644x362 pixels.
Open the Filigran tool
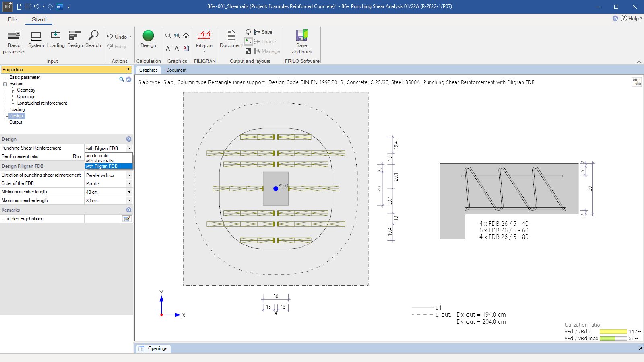204,41
